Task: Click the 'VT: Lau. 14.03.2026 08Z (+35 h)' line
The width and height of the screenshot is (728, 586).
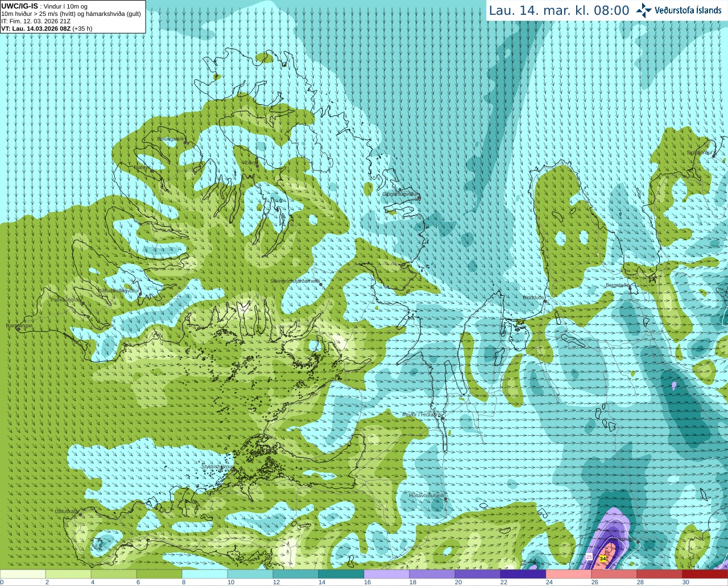Action: [47, 28]
